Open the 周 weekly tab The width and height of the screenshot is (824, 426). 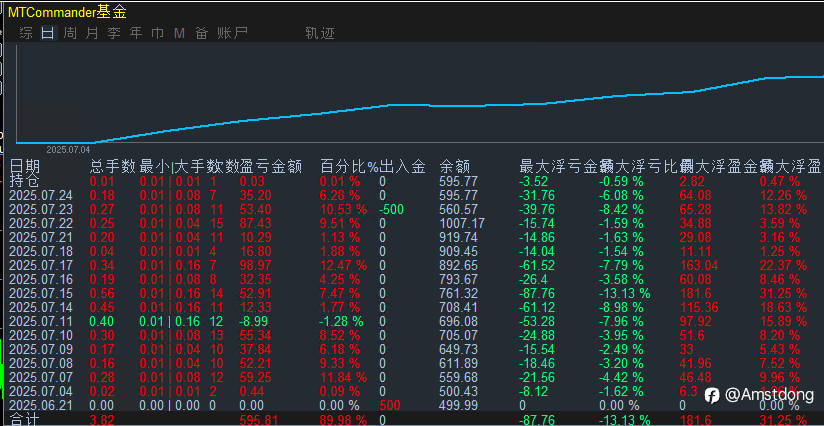[x=70, y=33]
